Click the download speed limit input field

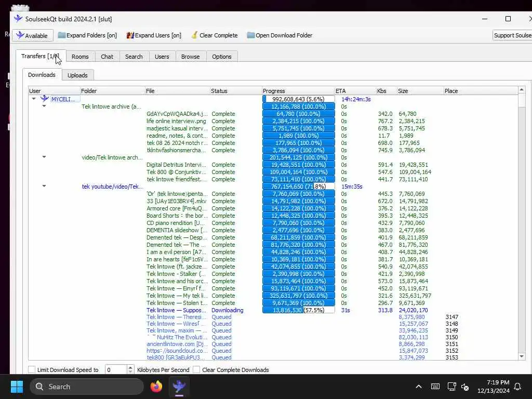point(116,370)
